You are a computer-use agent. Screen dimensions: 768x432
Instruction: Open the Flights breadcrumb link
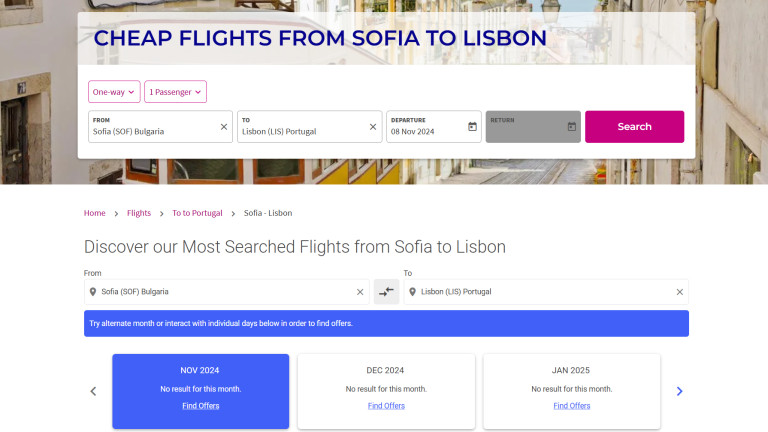pyautogui.click(x=139, y=213)
